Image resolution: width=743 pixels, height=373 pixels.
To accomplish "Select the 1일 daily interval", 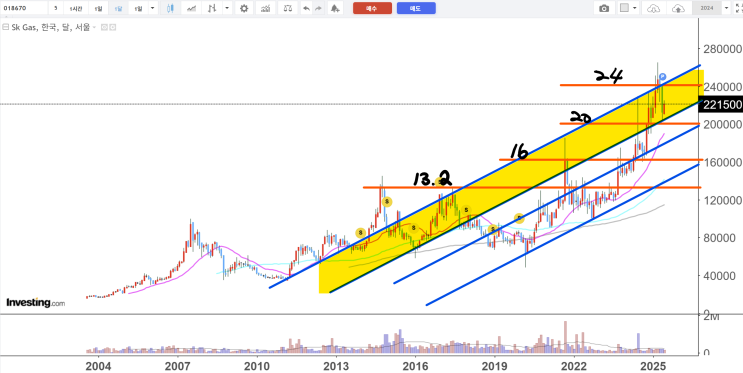I will (98, 8).
